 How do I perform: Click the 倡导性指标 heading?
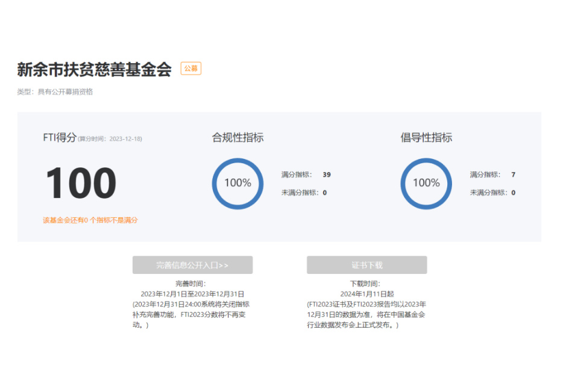click(426, 138)
